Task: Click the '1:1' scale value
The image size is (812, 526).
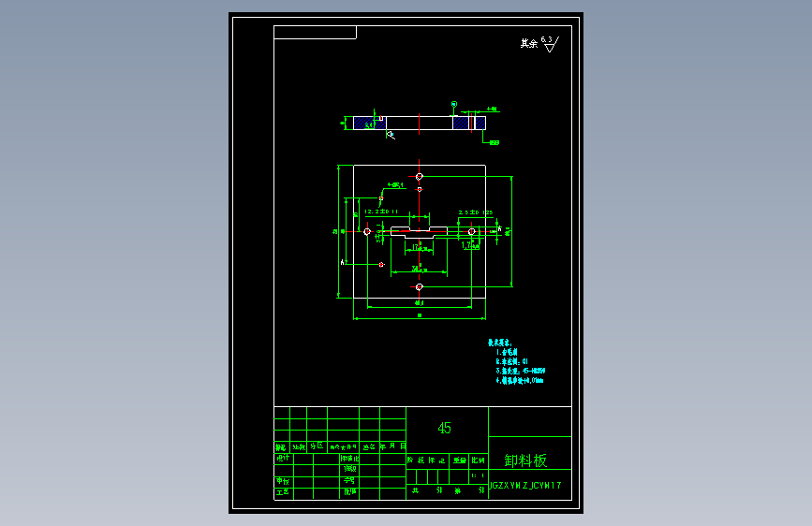Action: tap(479, 475)
